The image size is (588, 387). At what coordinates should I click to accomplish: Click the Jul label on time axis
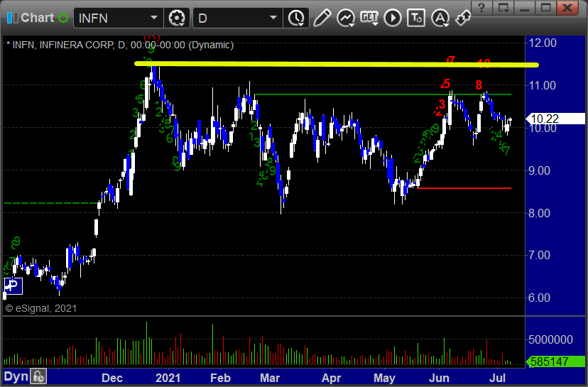pyautogui.click(x=497, y=378)
